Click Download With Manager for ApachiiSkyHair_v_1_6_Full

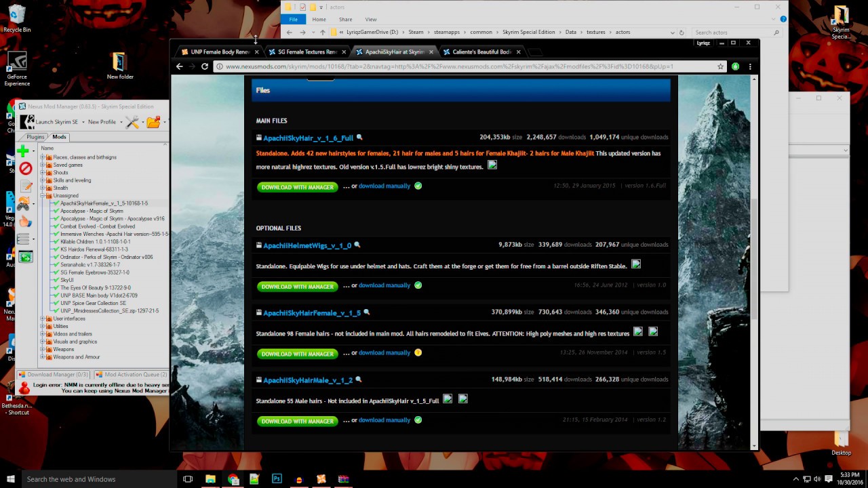click(x=297, y=187)
